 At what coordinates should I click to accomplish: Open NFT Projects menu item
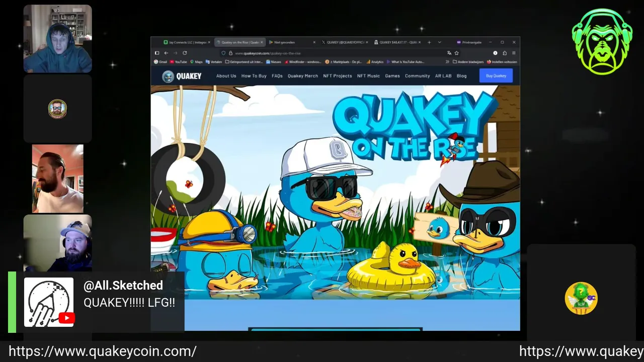(x=337, y=76)
